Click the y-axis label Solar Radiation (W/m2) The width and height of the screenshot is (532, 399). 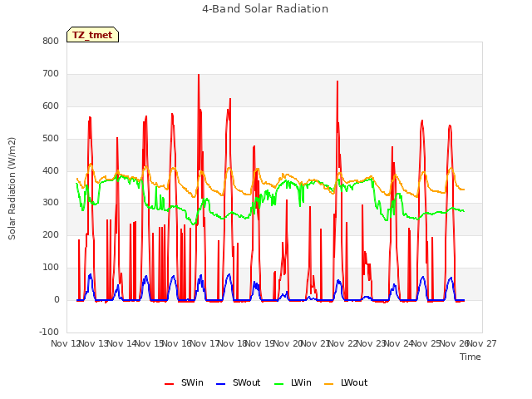(x=12, y=189)
